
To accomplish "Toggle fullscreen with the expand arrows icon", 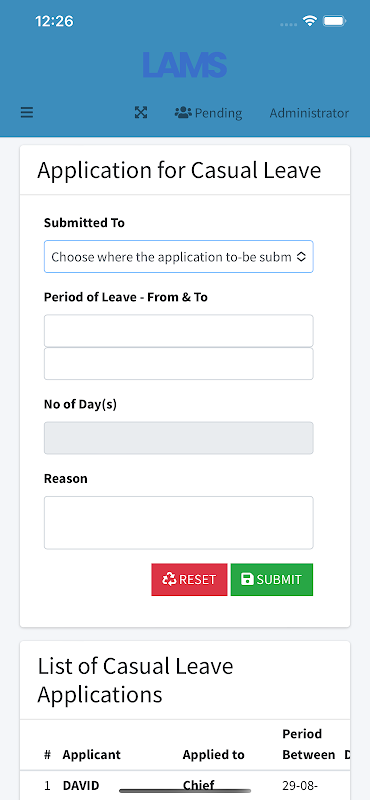I will click(x=141, y=113).
